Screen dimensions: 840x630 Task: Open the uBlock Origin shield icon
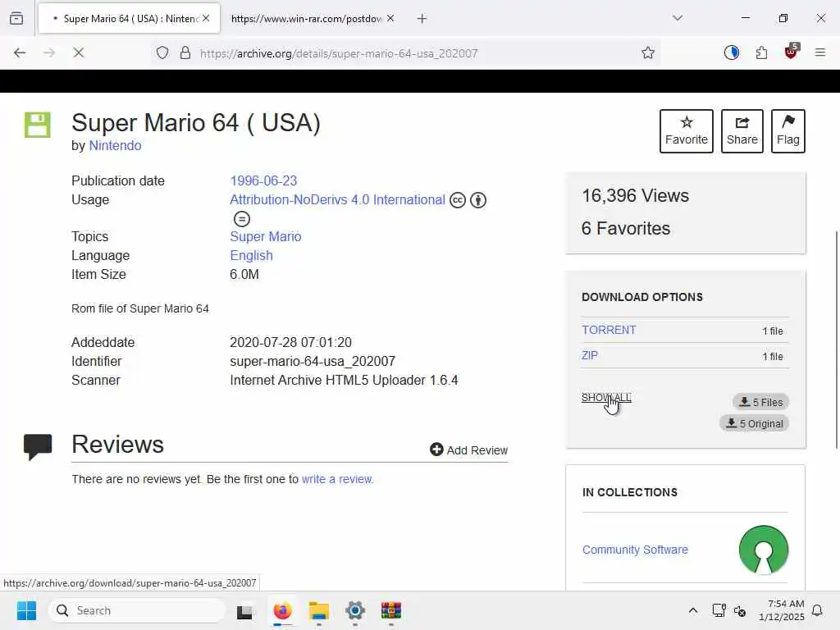click(x=792, y=52)
